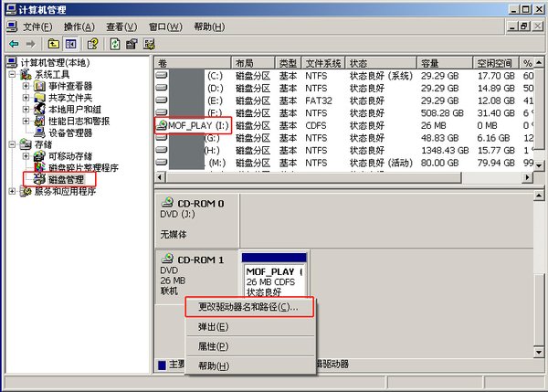Click the dark blue 主要 legend swatch

(162, 366)
